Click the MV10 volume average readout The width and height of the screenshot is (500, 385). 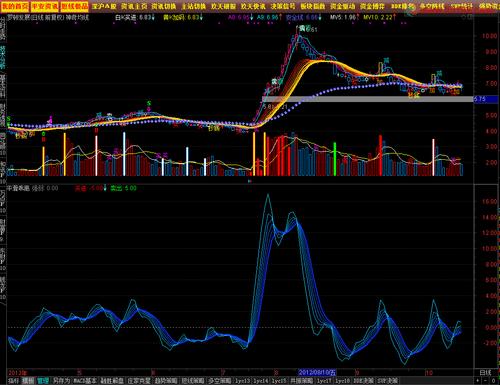click(379, 17)
